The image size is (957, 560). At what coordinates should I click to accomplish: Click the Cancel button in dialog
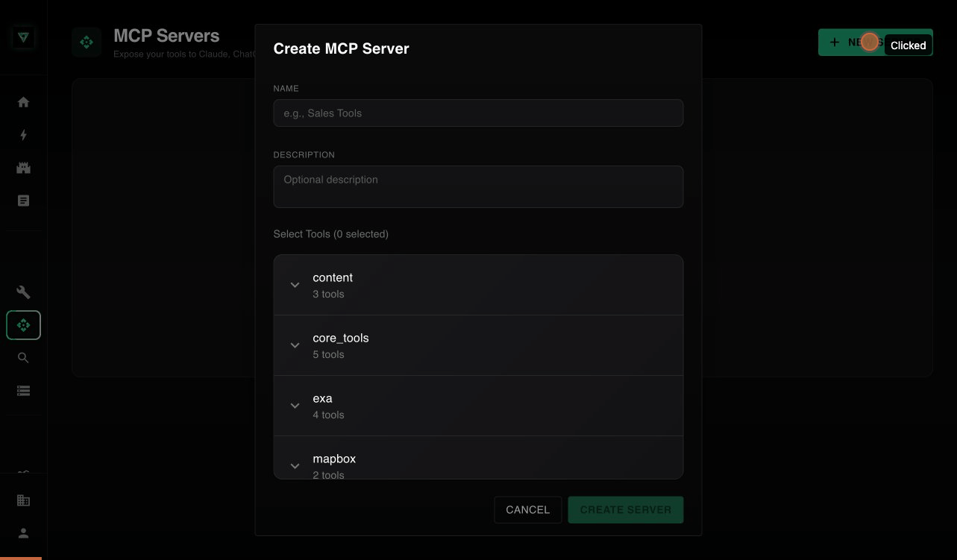pyautogui.click(x=527, y=510)
